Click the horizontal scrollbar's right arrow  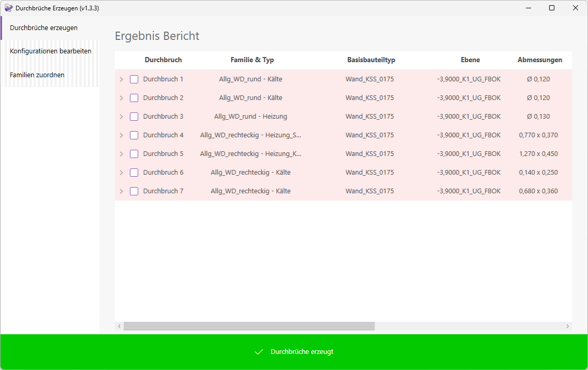(567, 326)
